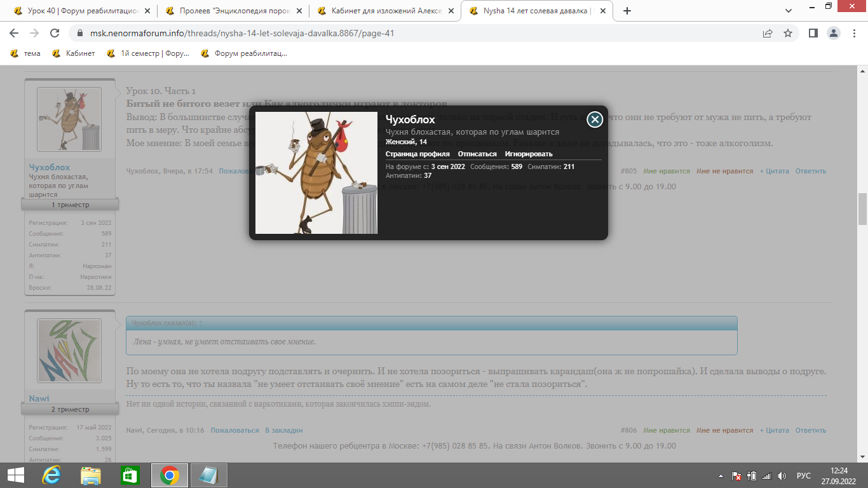Click Игнорировать in the profile popup
Image resolution: width=868 pixels, height=488 pixels.
tap(529, 154)
